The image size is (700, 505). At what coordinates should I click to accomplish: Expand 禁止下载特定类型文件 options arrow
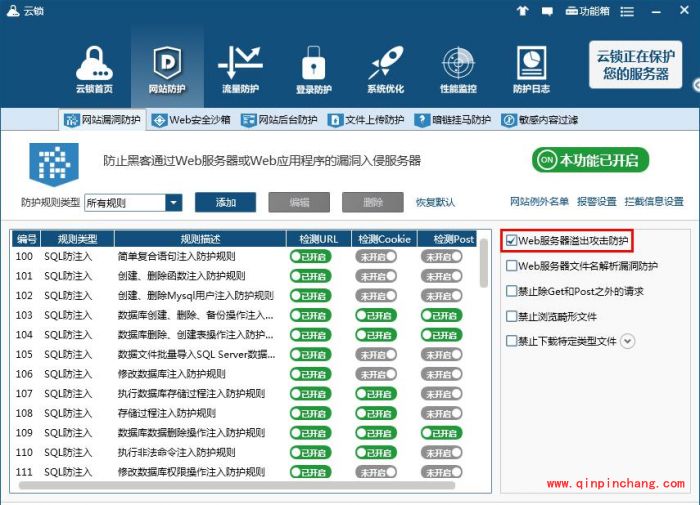(x=628, y=342)
